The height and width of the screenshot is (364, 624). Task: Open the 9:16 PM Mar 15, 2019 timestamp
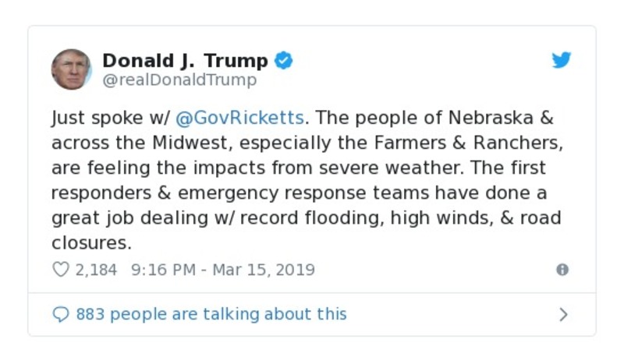pos(223,270)
